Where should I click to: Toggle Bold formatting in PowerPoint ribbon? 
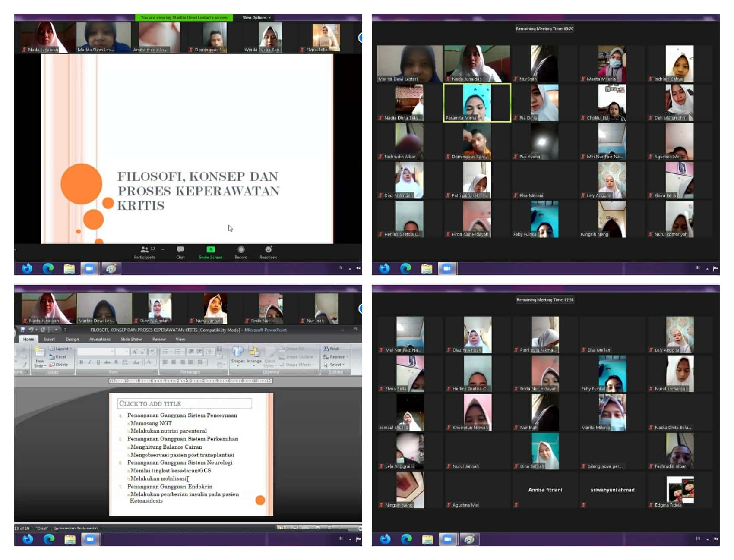coord(81,362)
